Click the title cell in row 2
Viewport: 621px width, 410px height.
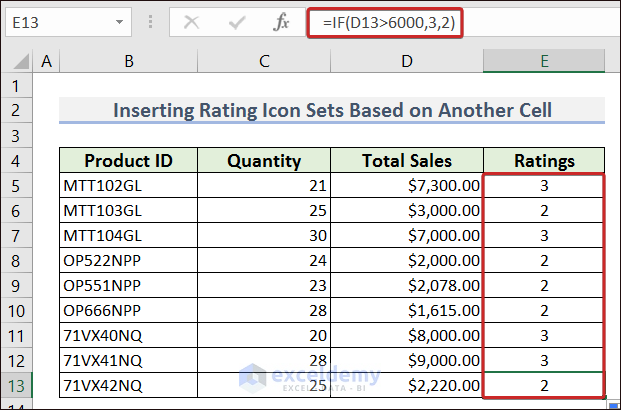331,110
